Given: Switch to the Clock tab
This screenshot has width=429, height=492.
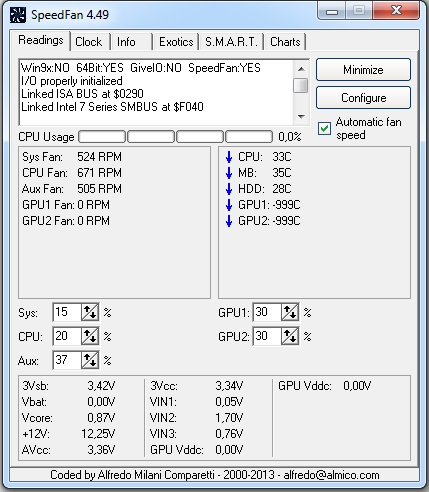Looking at the screenshot, I should [x=89, y=42].
